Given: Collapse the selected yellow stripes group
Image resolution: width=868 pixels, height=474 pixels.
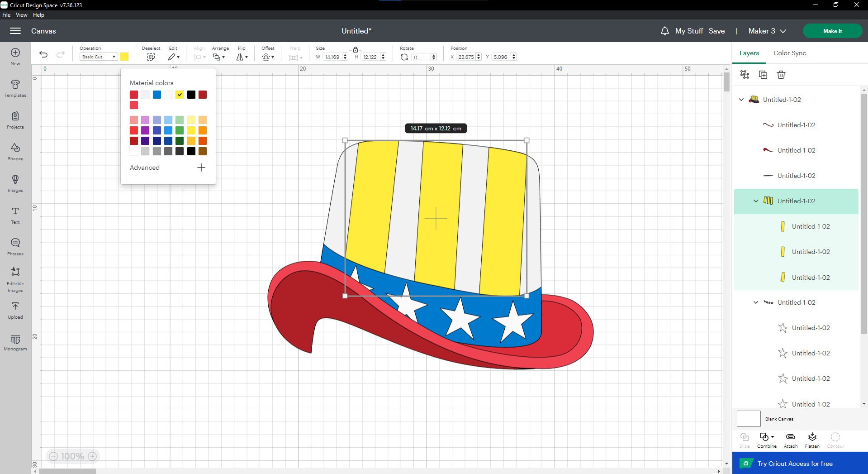Looking at the screenshot, I should click(755, 201).
